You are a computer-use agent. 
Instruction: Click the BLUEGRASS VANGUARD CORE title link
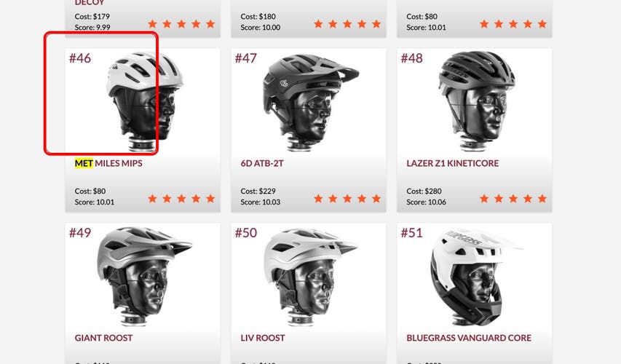(469, 338)
